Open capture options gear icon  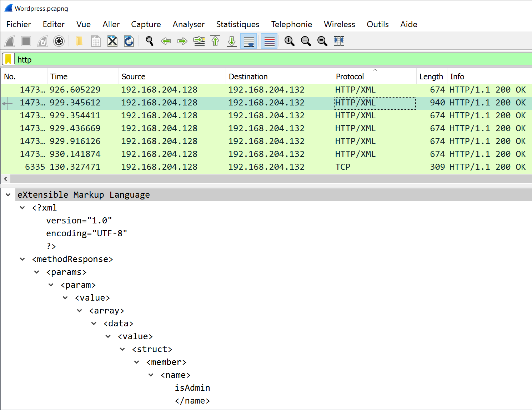[59, 41]
